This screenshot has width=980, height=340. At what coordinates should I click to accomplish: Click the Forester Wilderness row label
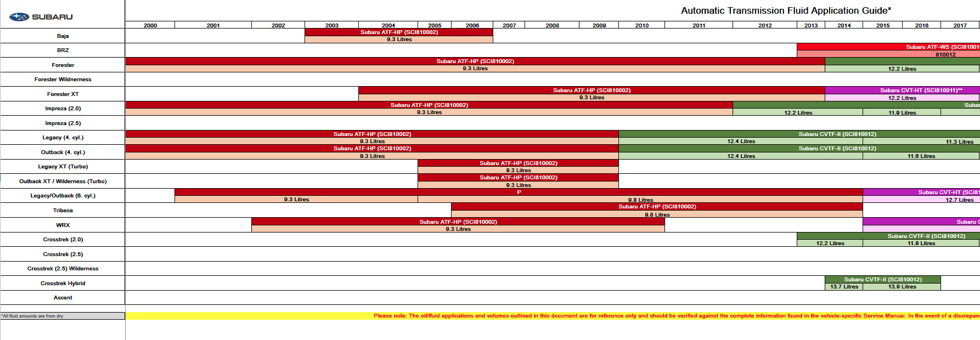[x=63, y=79]
